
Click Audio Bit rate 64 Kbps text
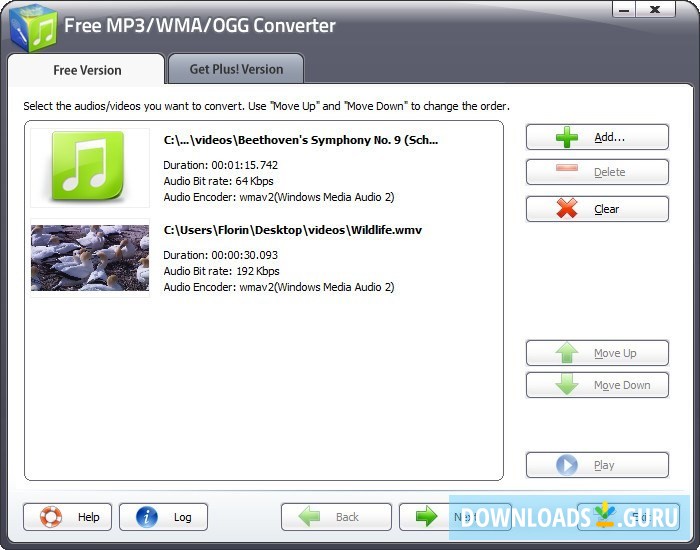218,181
